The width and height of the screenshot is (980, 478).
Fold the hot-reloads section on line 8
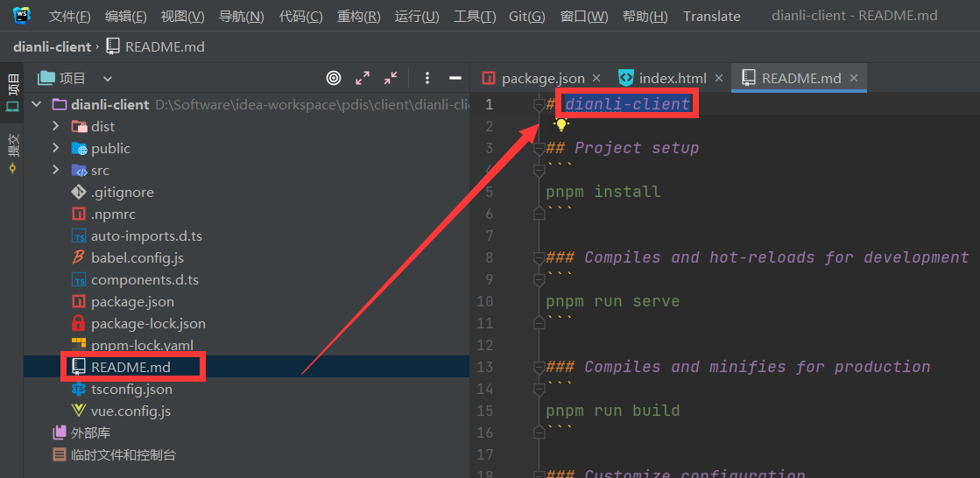[x=539, y=258]
